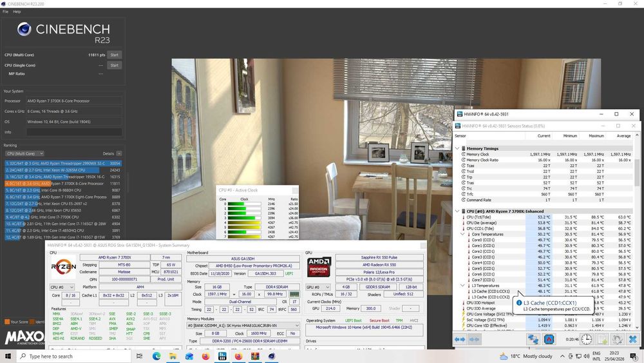Click the taskbar search box

pyautogui.click(x=74, y=356)
